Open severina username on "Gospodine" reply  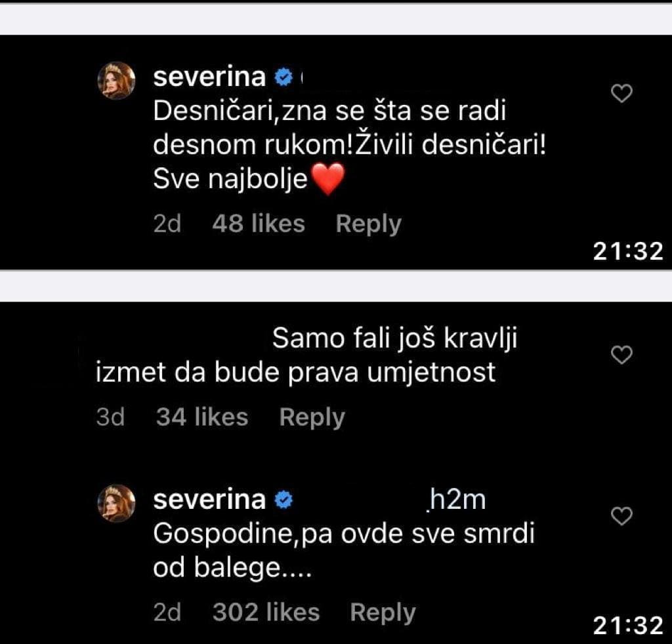click(x=209, y=500)
